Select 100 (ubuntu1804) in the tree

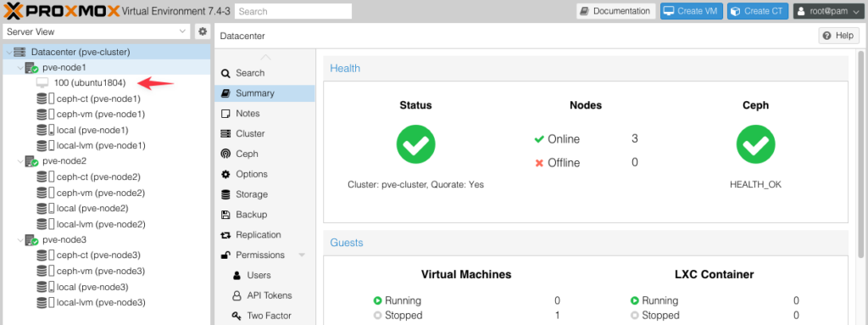90,83
